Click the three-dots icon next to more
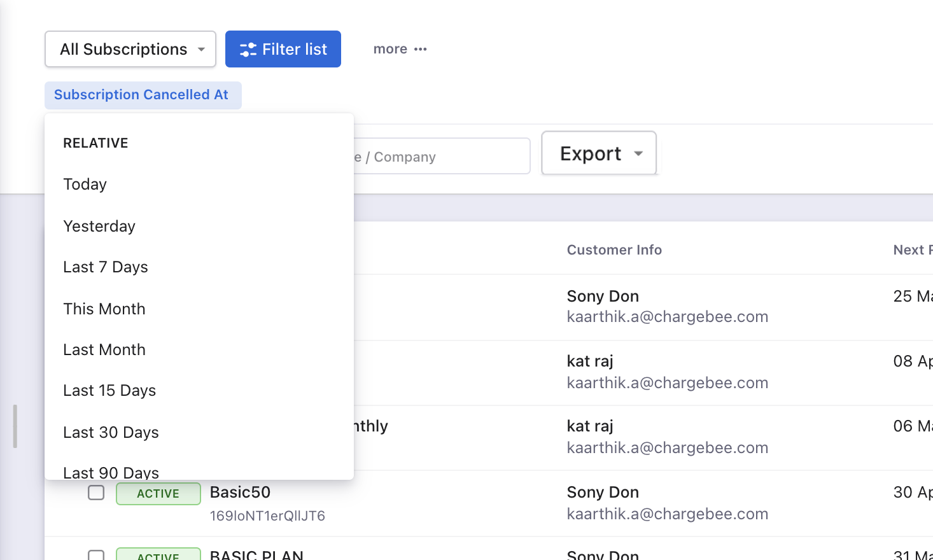Viewport: 933px width, 560px height. (x=421, y=49)
